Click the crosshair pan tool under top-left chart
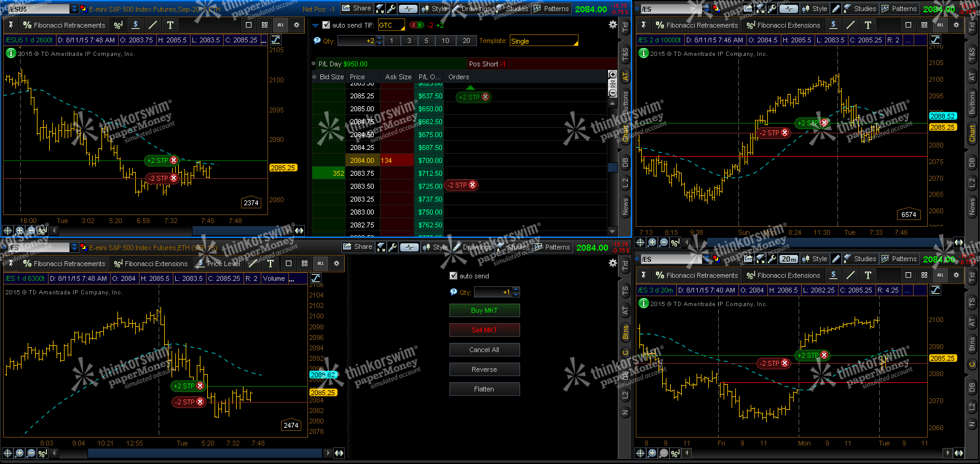 [x=8, y=230]
